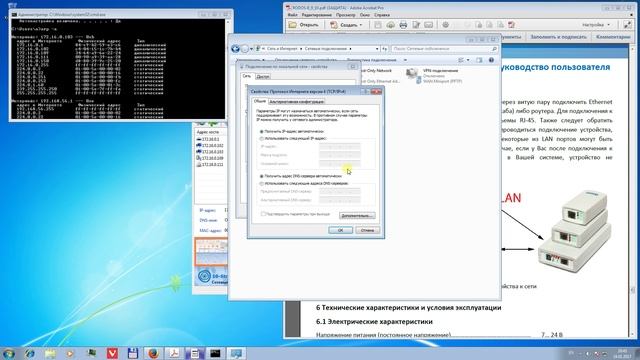Image resolution: width=640 pixels, height=360 pixels.
Task: Click the edit document icon in Acrobat toolbar
Action: coord(416,25)
